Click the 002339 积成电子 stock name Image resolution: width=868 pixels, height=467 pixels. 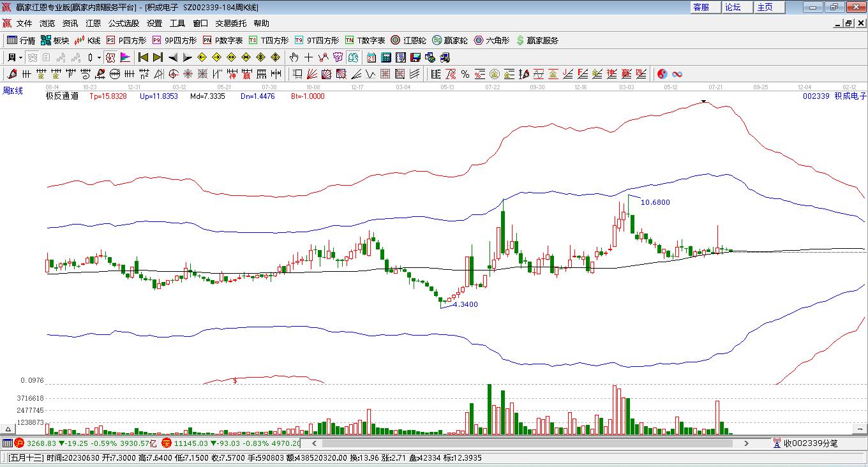point(835,96)
